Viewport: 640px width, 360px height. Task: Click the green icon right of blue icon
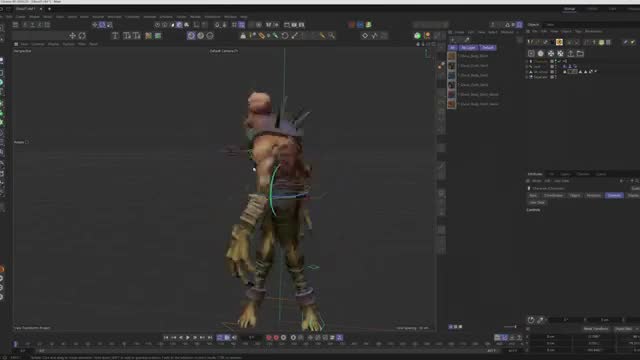[369, 25]
